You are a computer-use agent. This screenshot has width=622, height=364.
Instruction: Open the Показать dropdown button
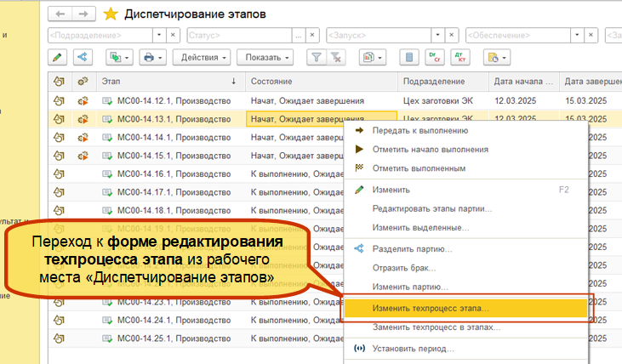click(265, 58)
